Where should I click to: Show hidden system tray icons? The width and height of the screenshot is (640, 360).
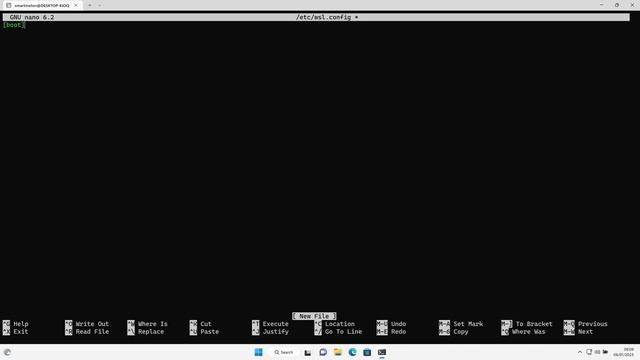point(580,352)
